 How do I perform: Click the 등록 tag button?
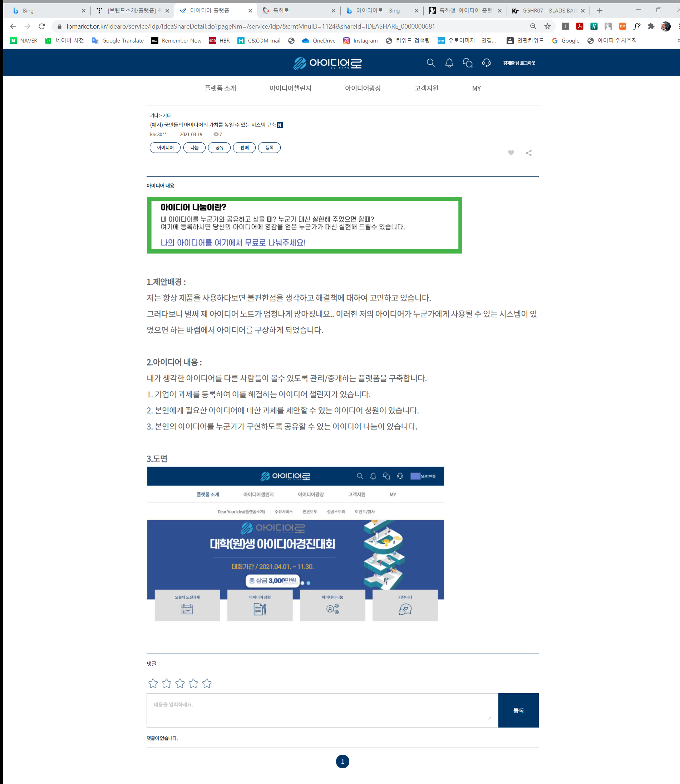270,148
